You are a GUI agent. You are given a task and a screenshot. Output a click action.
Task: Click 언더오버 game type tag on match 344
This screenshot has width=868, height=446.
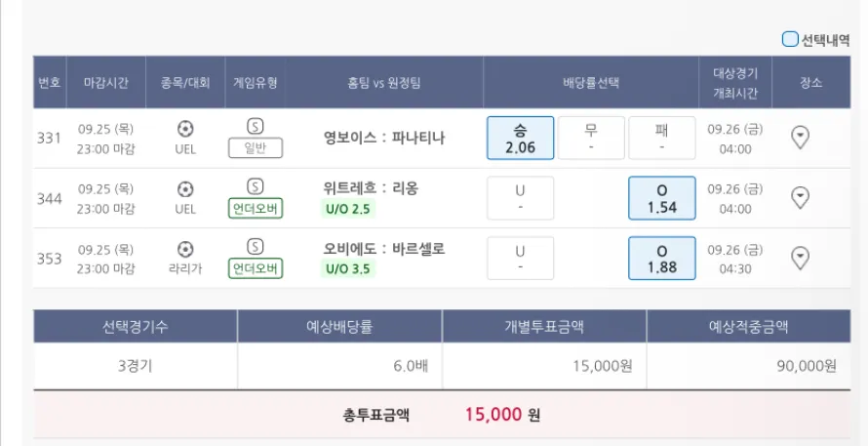pyautogui.click(x=256, y=209)
